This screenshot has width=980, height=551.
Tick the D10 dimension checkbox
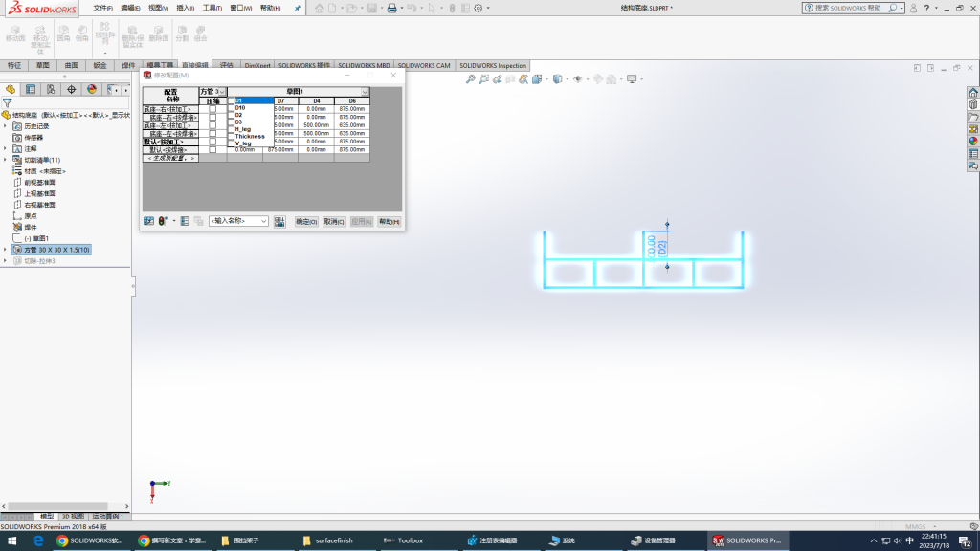(x=231, y=108)
